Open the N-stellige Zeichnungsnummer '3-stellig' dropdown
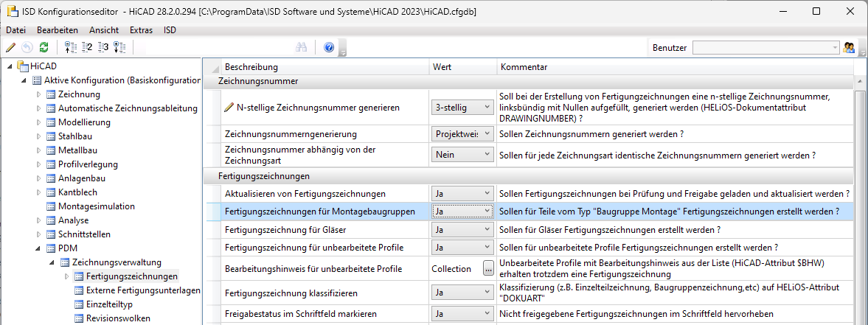Image resolution: width=868 pixels, height=325 pixels. [462, 108]
